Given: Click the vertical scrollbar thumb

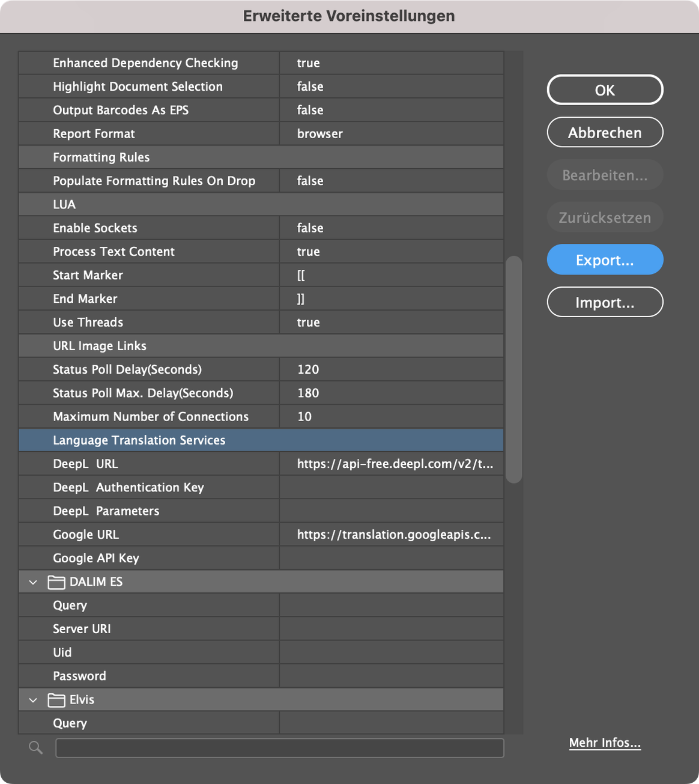Looking at the screenshot, I should point(513,369).
